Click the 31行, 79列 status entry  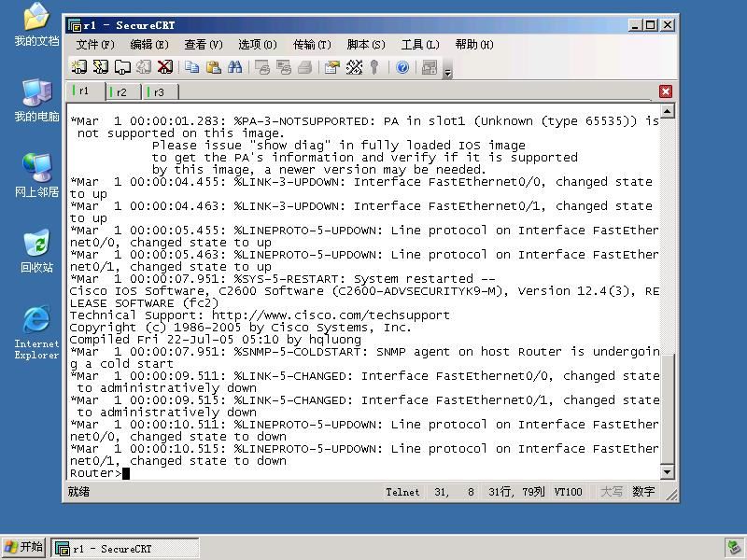coord(516,492)
